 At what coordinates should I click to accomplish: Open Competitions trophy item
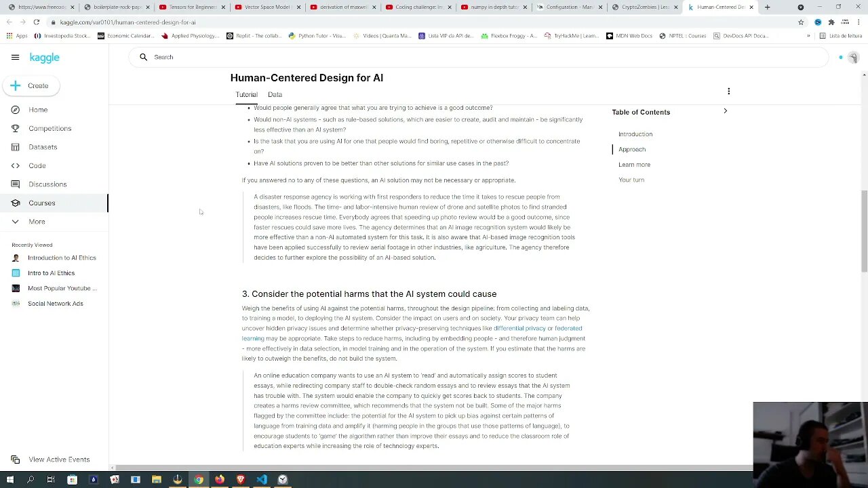50,128
